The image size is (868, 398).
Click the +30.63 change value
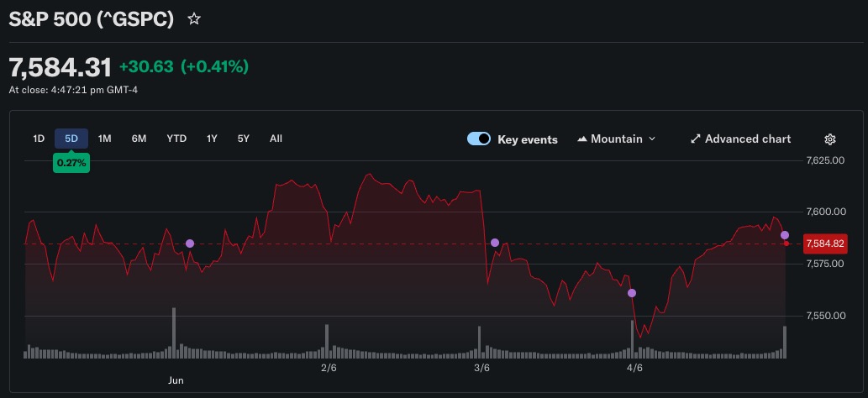[146, 67]
